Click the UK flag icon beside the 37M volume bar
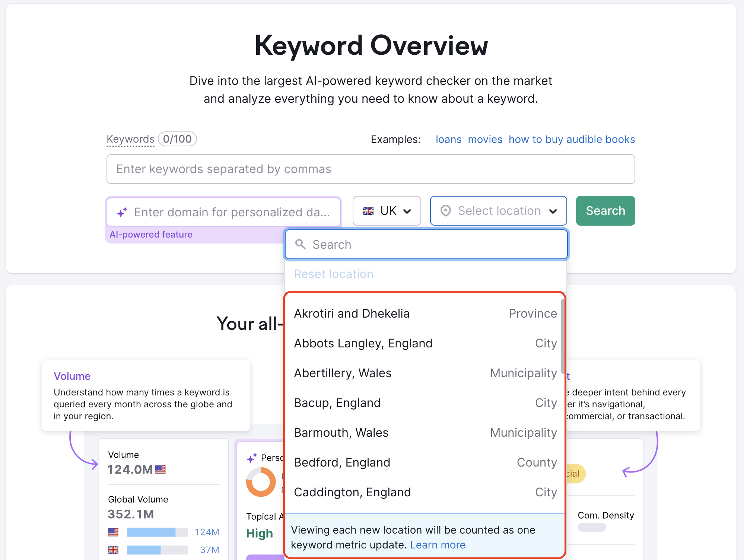The image size is (744, 560). [x=113, y=550]
